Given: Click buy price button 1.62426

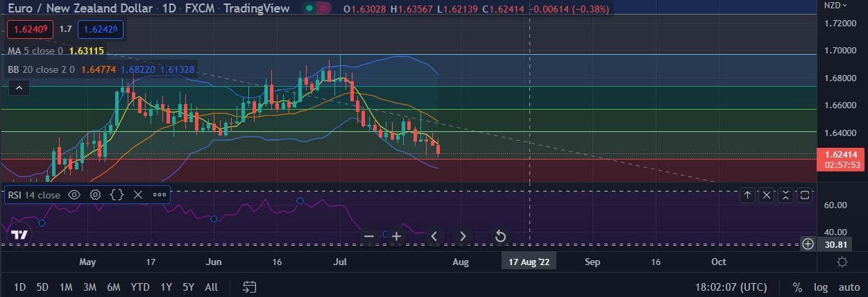Looking at the screenshot, I should (101, 30).
